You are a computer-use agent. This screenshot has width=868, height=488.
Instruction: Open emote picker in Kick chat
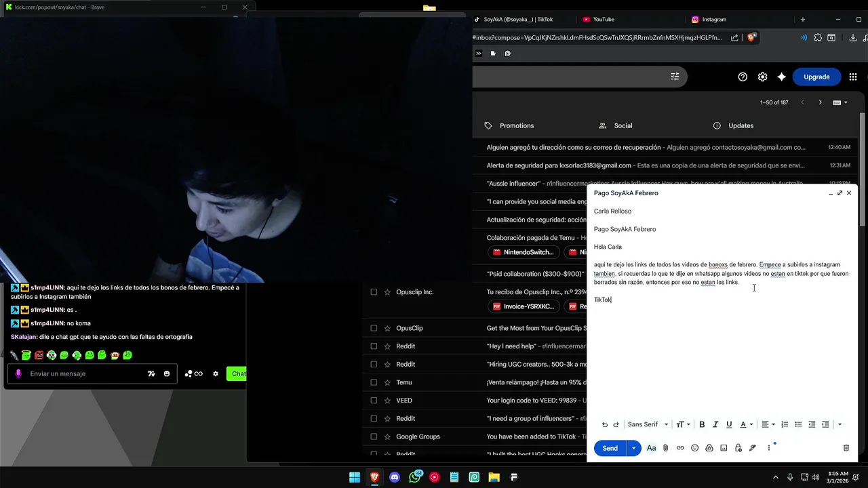click(167, 373)
